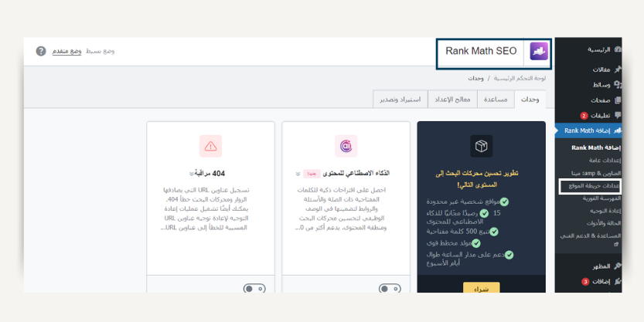The width and height of the screenshot is (644, 322).
Task: Open تعليقات in the admin sidebar
Action: pos(601,116)
